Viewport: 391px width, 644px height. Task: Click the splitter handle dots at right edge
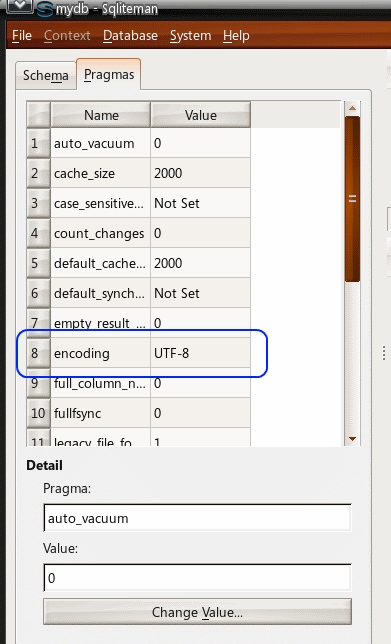pyautogui.click(x=384, y=353)
